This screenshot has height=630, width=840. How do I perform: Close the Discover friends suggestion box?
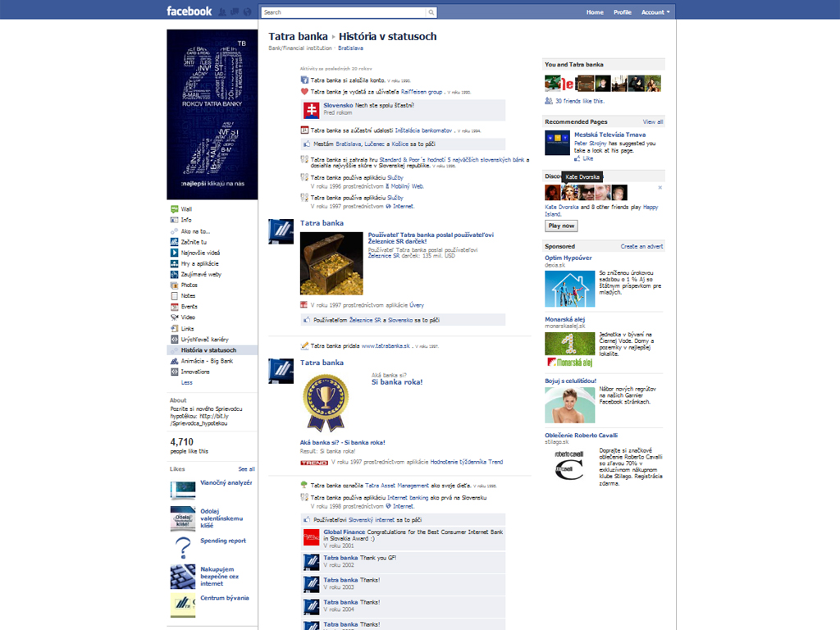pyautogui.click(x=660, y=188)
